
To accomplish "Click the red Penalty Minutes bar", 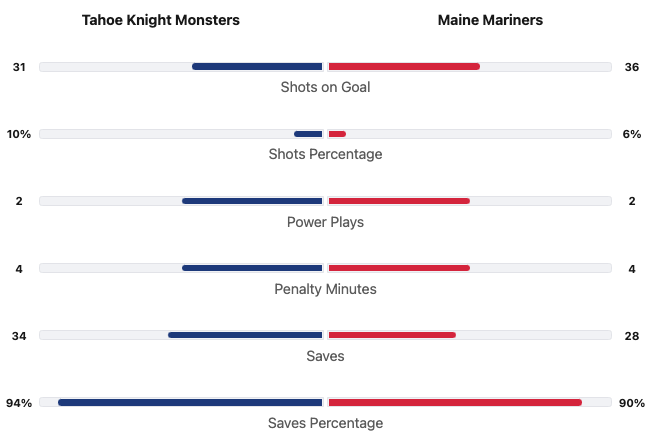I will [399, 268].
